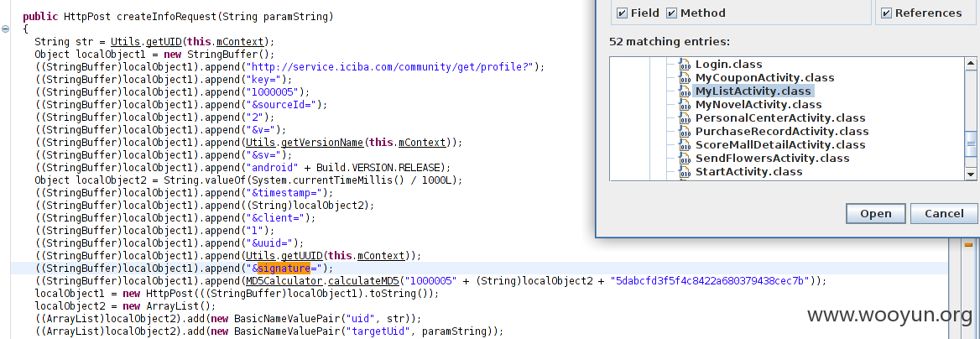Jump to the calculateMD5 method definition
Image resolution: width=980 pixels, height=339 pixels.
[363, 281]
